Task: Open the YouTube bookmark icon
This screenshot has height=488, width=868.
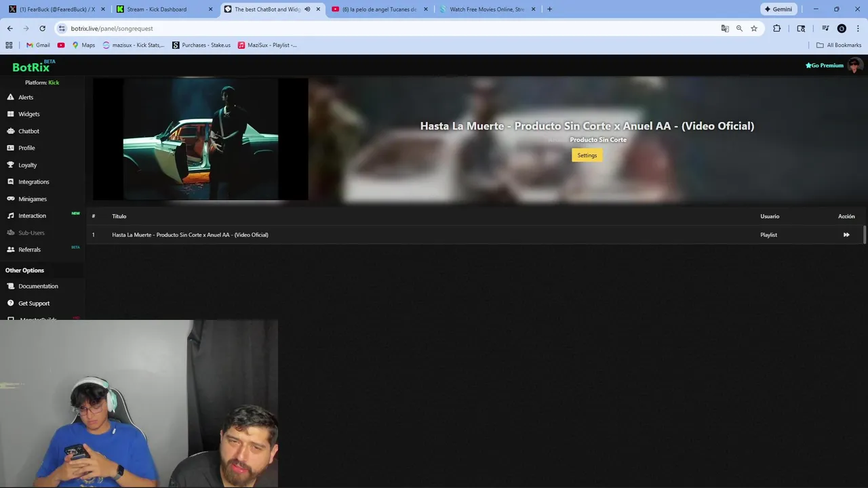Action: (x=61, y=45)
